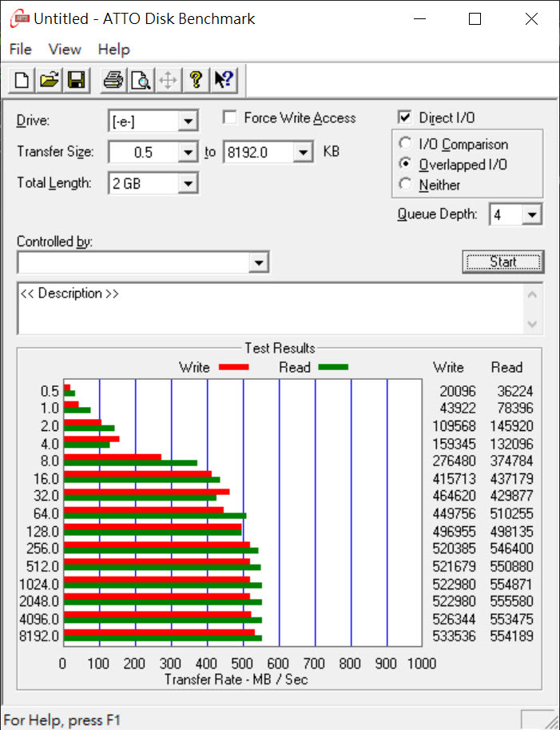The width and height of the screenshot is (560, 730).
Task: Click the write value 533536
Action: click(454, 636)
